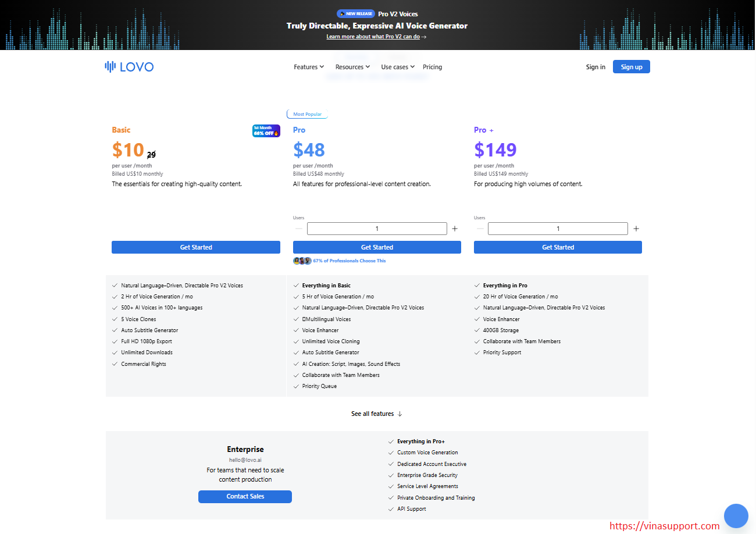This screenshot has height=534, width=756.
Task: Increase the Pro + users count
Action: pyautogui.click(x=636, y=229)
